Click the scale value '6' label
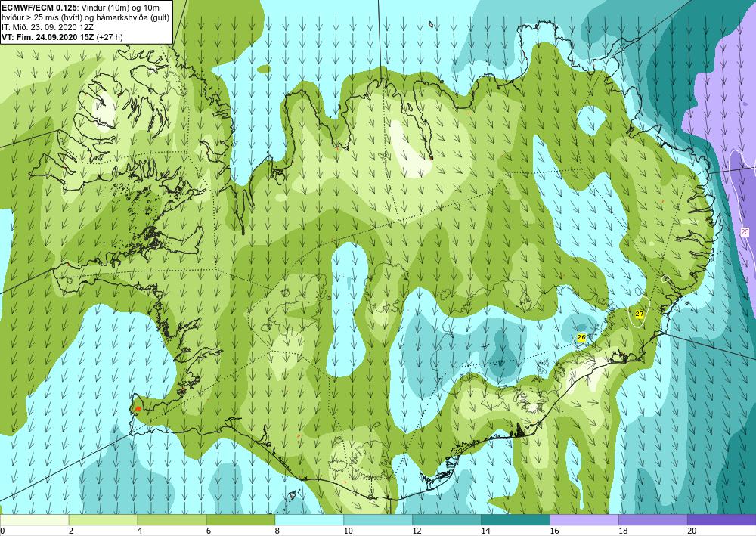 coord(209,531)
